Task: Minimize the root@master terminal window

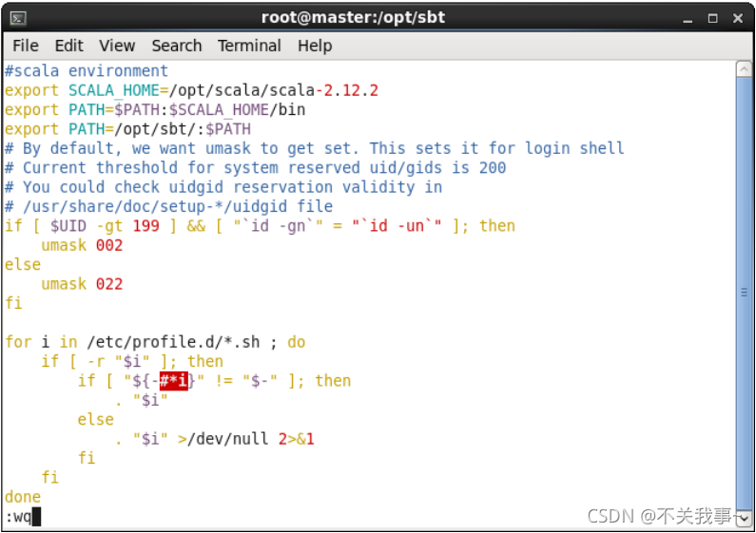Action: click(688, 19)
